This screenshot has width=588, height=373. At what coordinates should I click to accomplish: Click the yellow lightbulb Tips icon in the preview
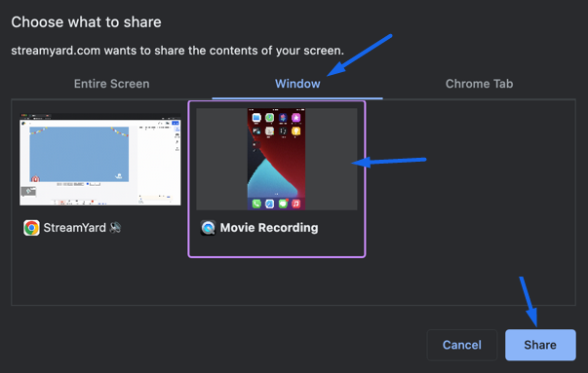[x=295, y=131]
